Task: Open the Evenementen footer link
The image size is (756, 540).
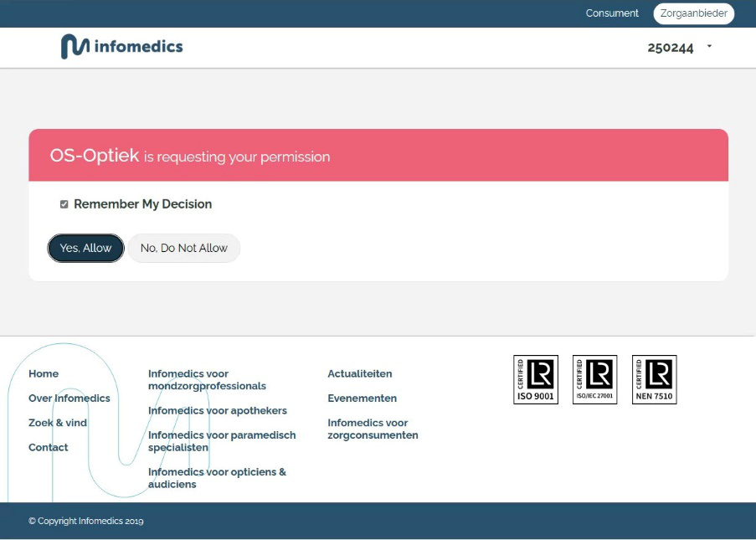Action: (362, 399)
